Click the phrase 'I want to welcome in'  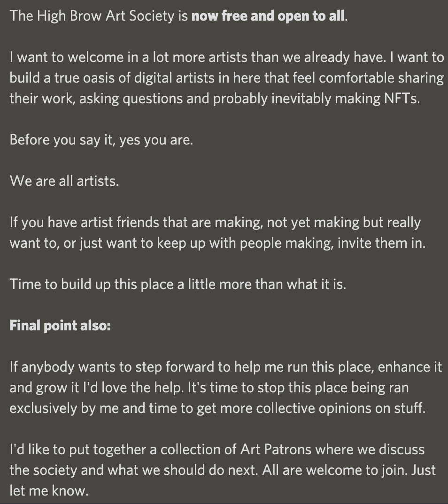[68, 58]
